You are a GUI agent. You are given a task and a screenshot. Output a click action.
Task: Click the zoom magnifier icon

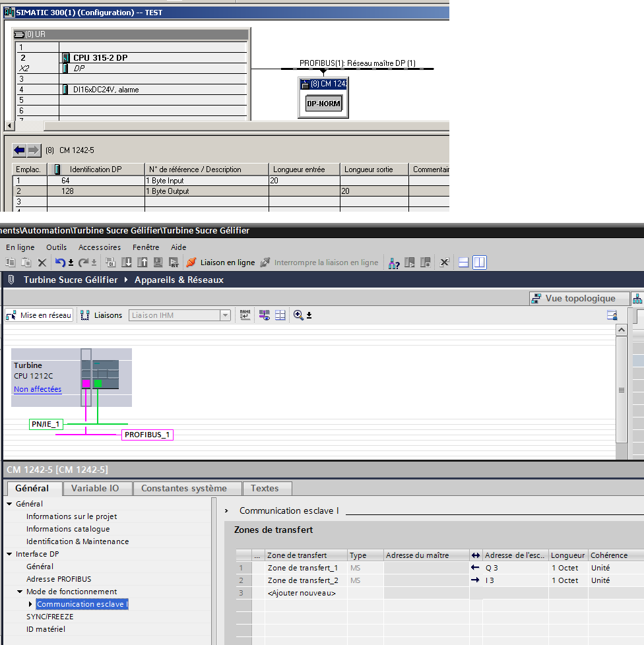[x=298, y=315]
